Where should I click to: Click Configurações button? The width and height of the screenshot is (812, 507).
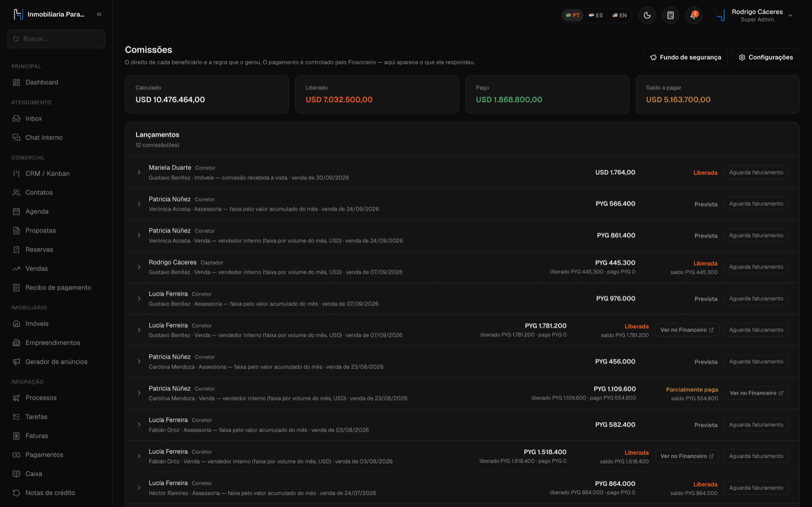765,57
